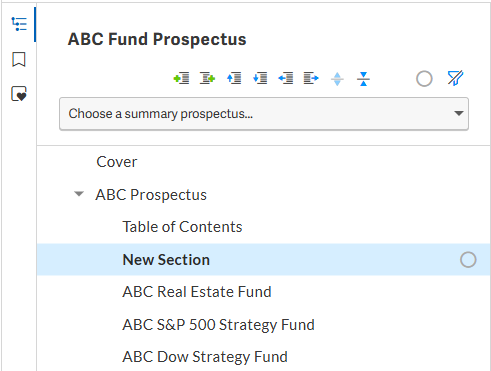Outdent section using left-arrow icon
491x371 pixels.
286,79
